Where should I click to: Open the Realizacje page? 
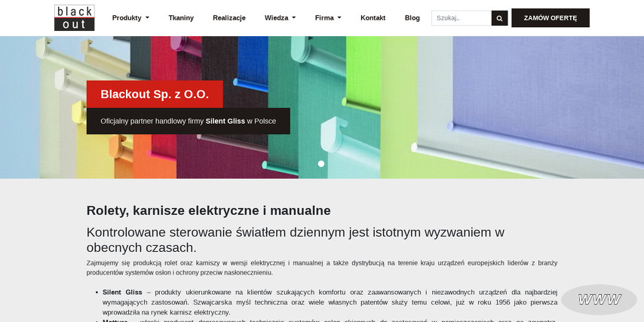[229, 18]
